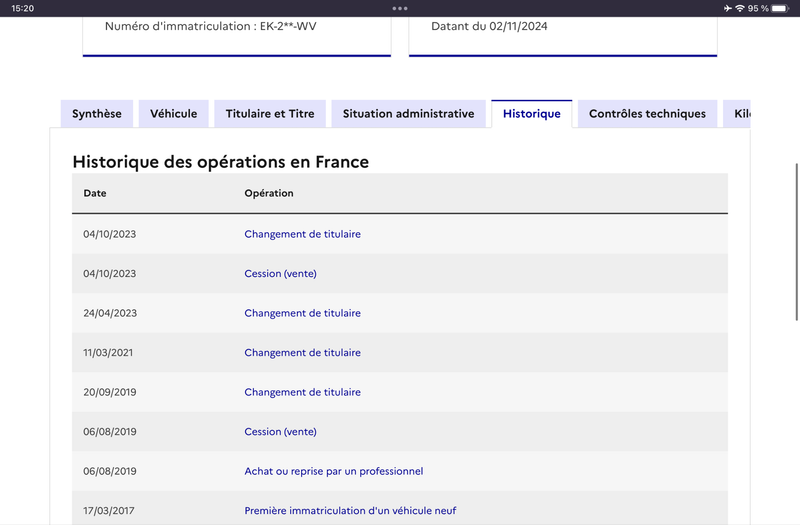Open the Titulaire et Titre tab
The image size is (800, 525).
pos(270,114)
